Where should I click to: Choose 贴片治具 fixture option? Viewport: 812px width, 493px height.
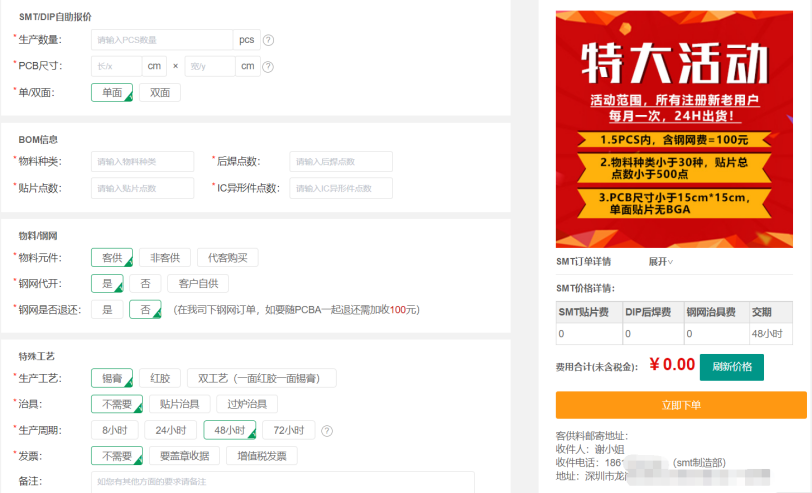185,404
